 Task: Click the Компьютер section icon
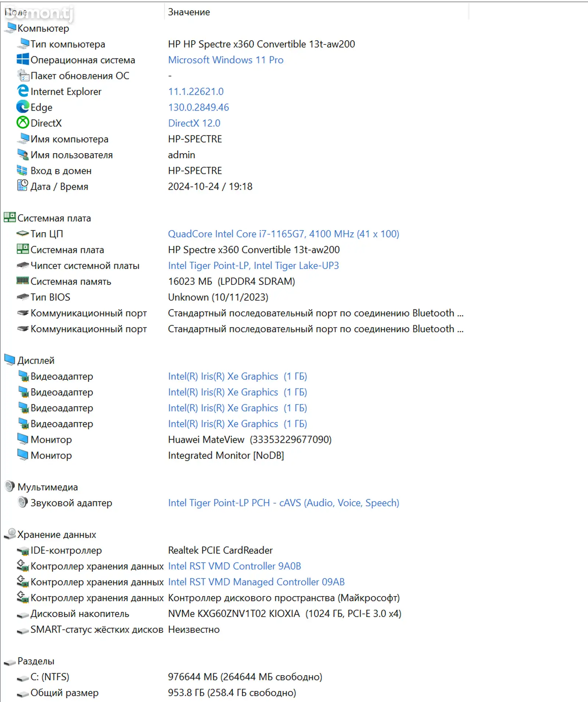pyautogui.click(x=10, y=28)
